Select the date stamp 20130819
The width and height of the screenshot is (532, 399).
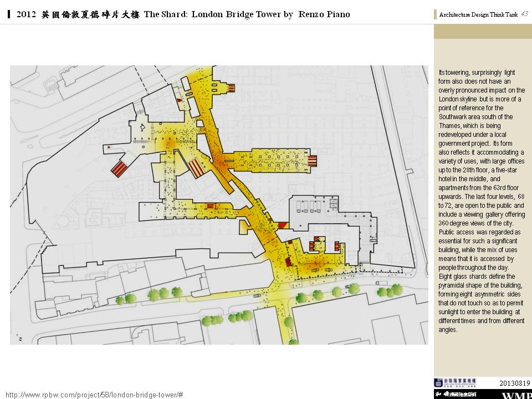click(x=515, y=383)
